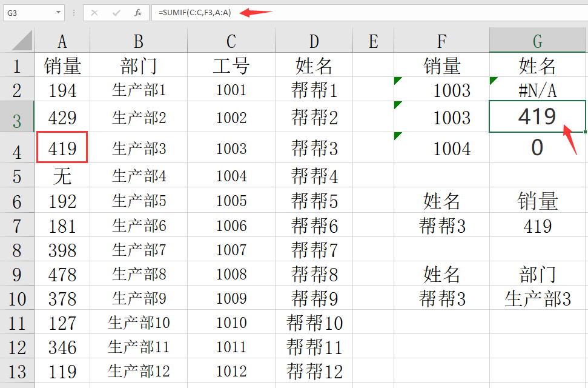Select cell with value 478
The image size is (588, 388).
click(62, 273)
